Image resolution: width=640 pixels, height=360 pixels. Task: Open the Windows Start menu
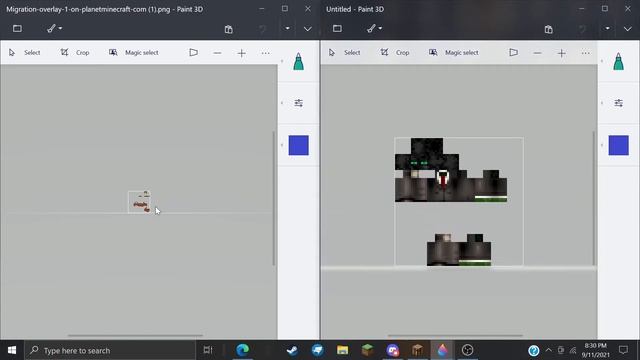tap(12, 350)
